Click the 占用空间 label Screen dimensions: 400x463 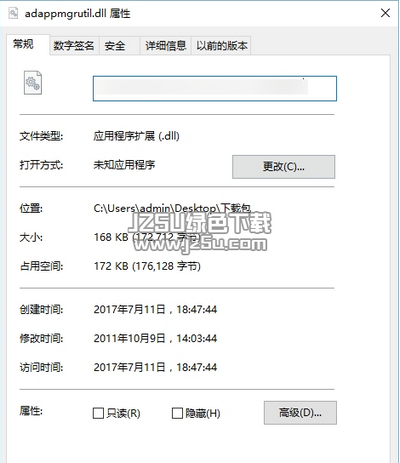click(x=42, y=266)
